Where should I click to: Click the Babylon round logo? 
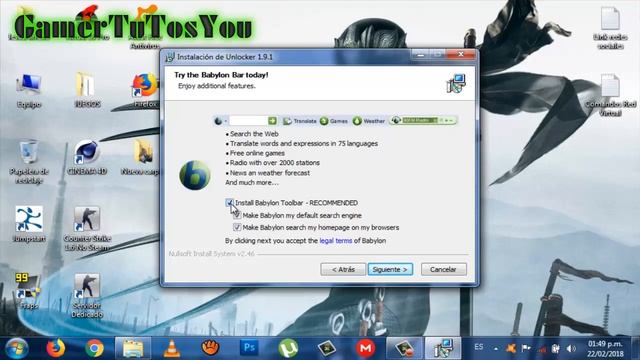coord(195,176)
